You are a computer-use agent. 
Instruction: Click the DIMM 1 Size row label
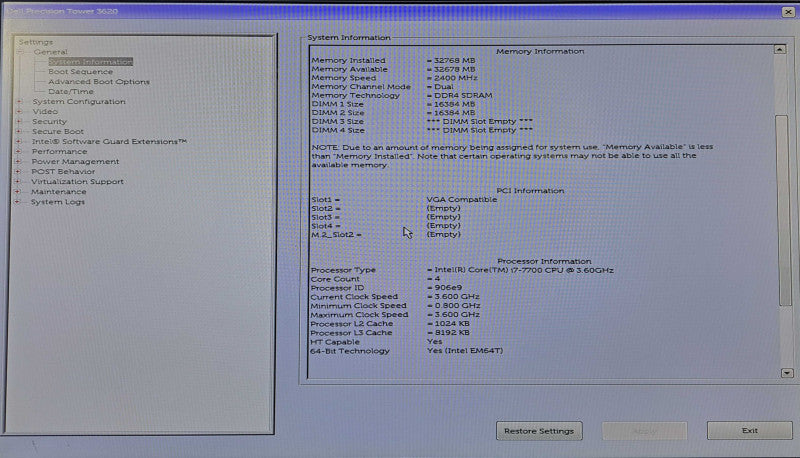pos(338,104)
